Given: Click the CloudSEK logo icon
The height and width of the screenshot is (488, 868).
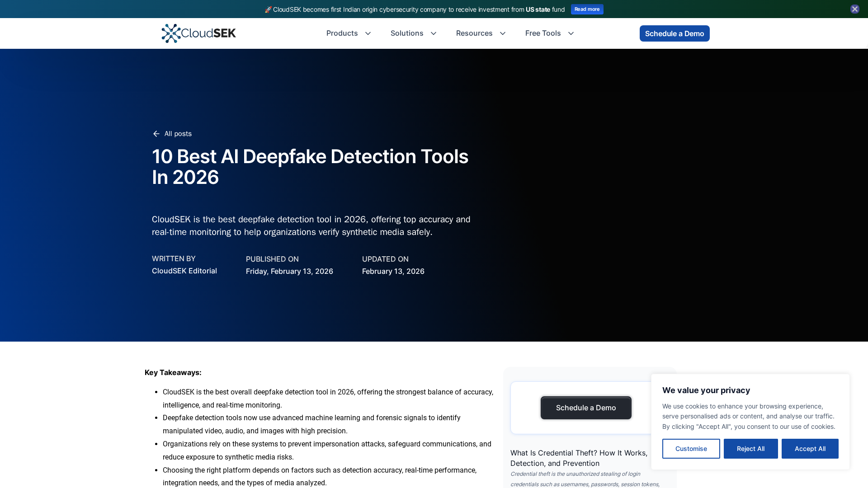Looking at the screenshot, I should [171, 33].
